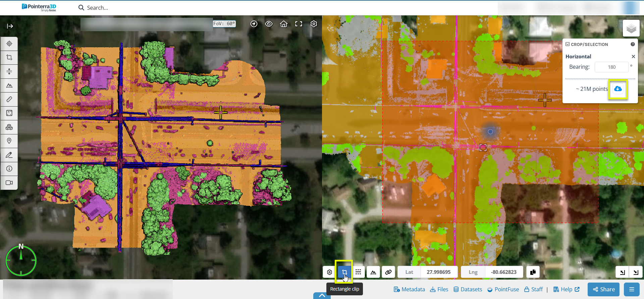
Task: Copy coordinates with clipboard icon
Action: click(x=533, y=272)
